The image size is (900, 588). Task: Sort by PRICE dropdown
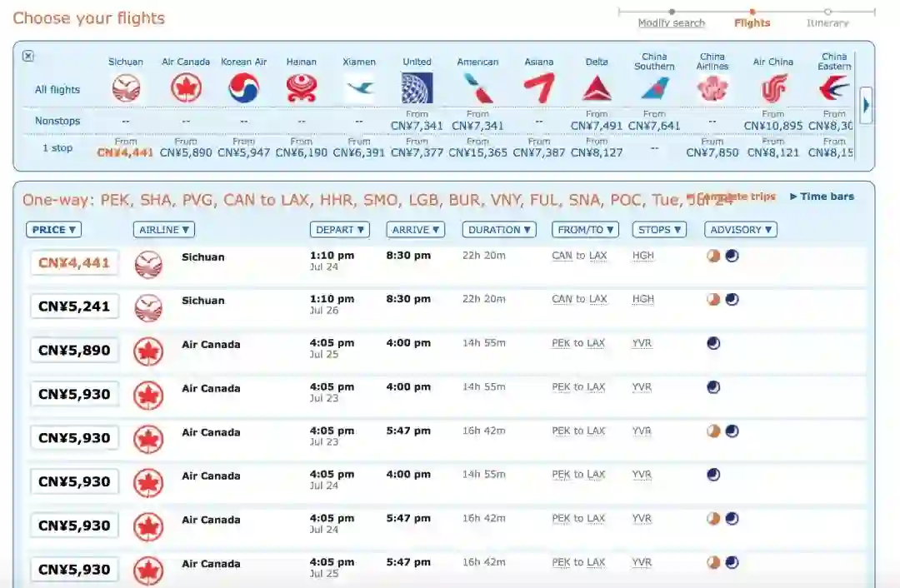(x=54, y=230)
